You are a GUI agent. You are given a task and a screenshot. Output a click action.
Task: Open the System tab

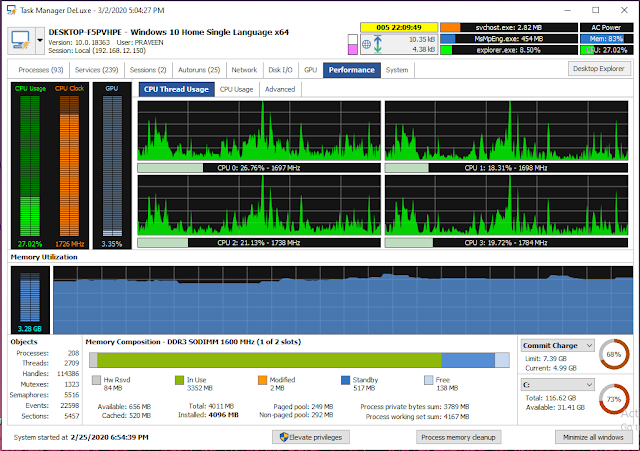click(x=397, y=70)
